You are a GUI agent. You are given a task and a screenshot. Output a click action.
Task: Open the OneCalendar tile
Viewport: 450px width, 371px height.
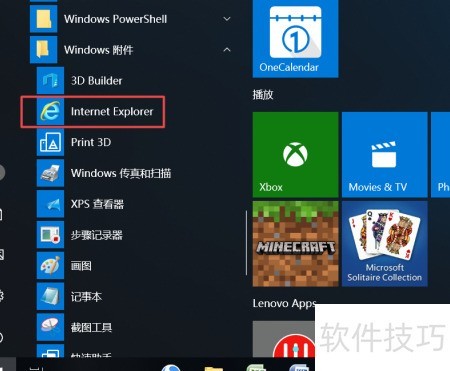click(295, 39)
